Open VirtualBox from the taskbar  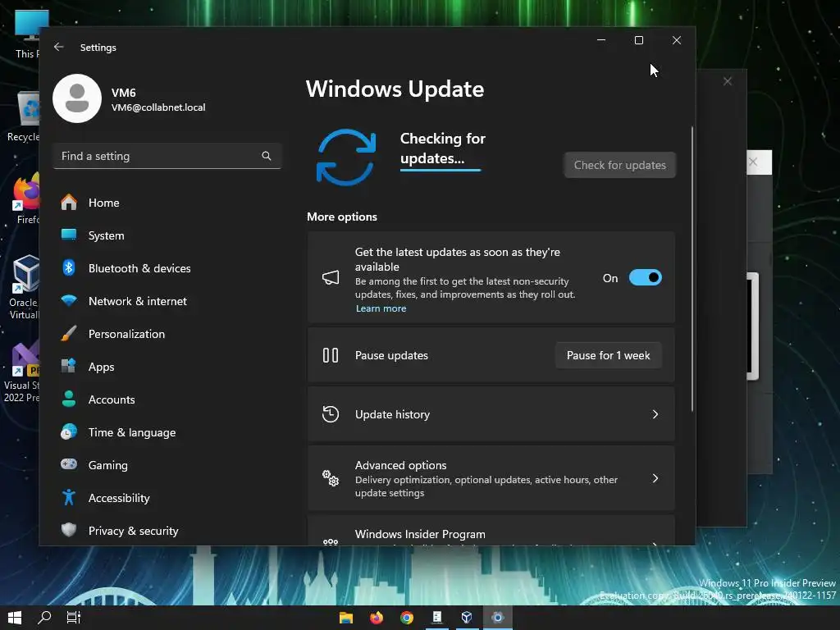point(467,618)
